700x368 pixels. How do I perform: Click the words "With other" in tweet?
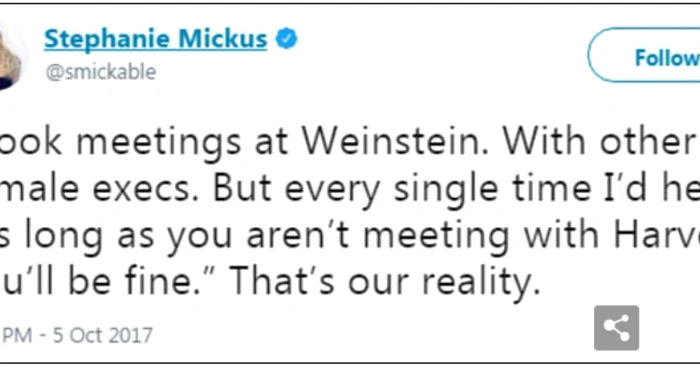coord(598,141)
